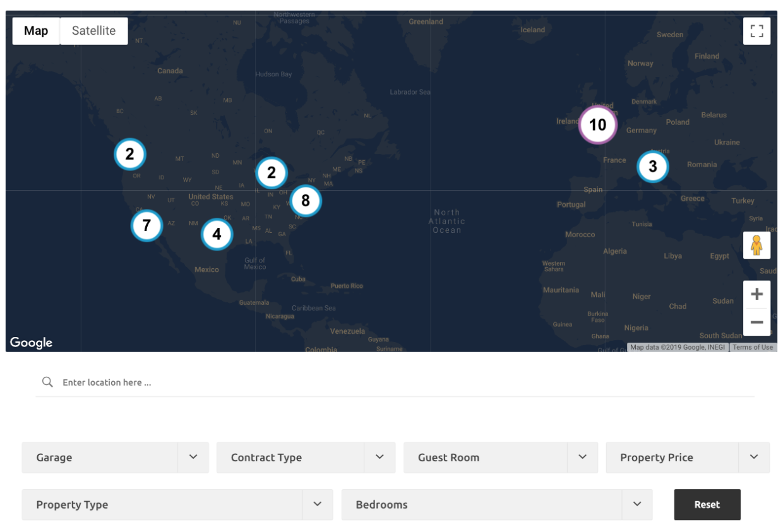The width and height of the screenshot is (783, 532).
Task: Open the Terms of Use link
Action: (753, 347)
